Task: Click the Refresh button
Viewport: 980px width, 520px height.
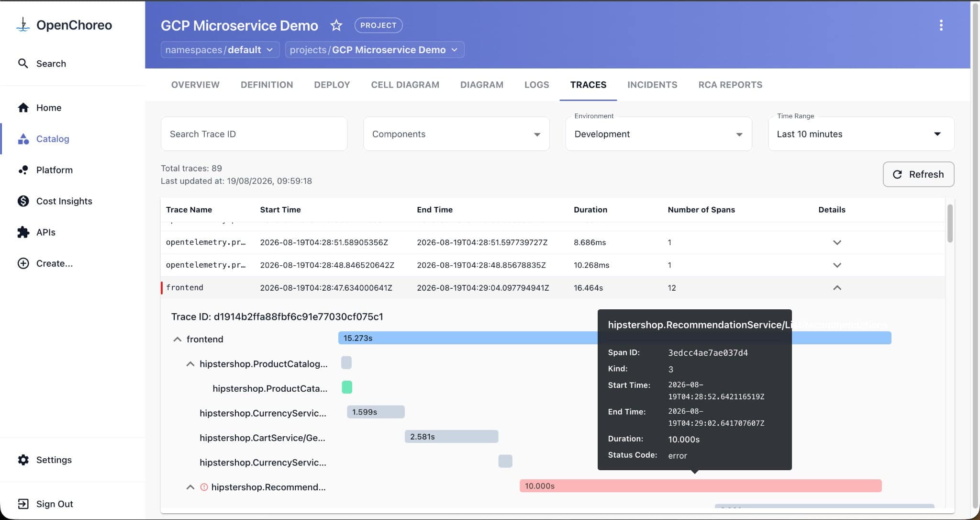Action: pyautogui.click(x=918, y=174)
